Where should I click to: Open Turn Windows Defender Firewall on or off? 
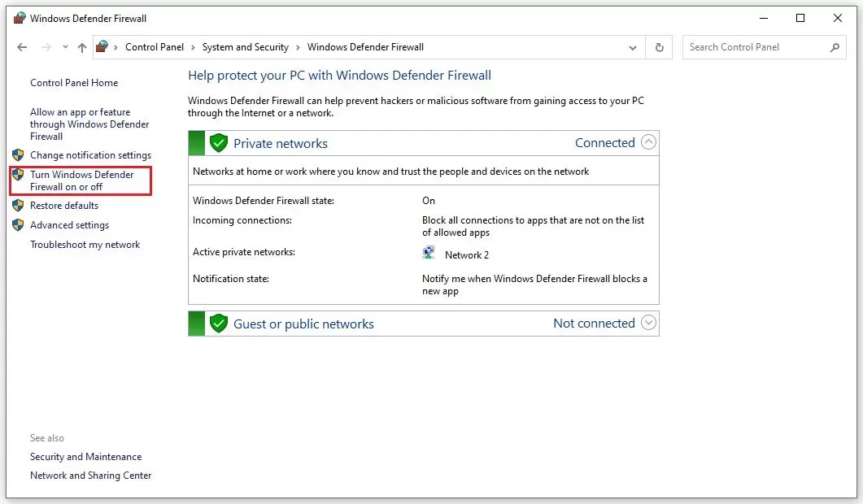coord(81,180)
